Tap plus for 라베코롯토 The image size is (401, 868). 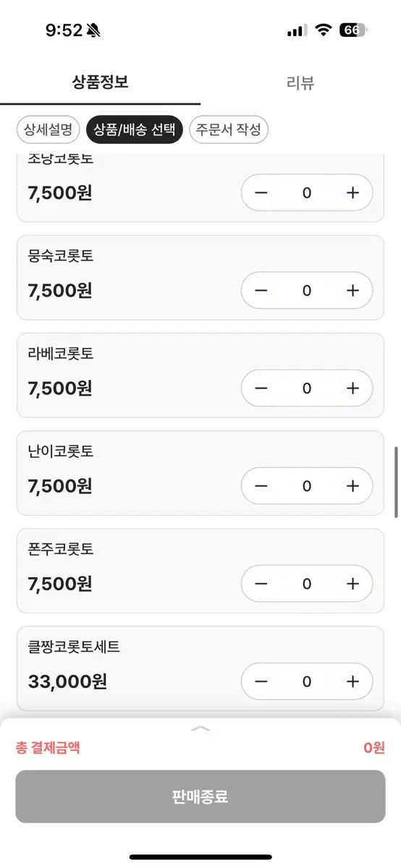click(353, 388)
